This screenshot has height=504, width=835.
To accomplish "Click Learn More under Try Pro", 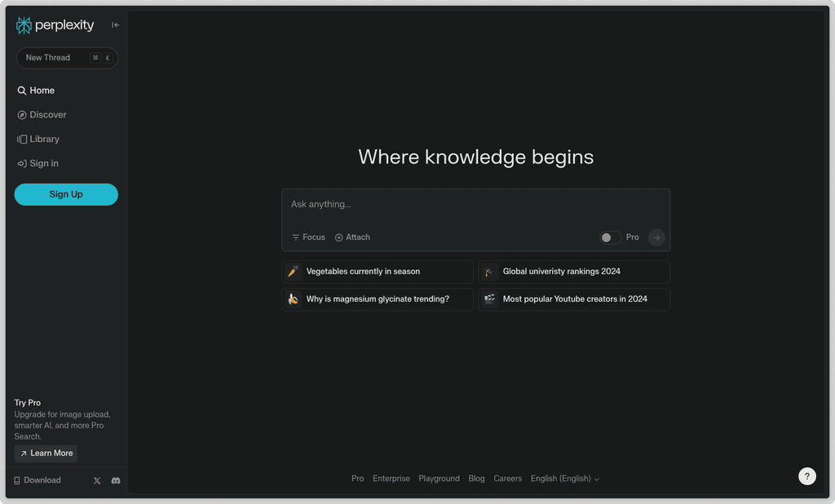I will click(x=46, y=453).
